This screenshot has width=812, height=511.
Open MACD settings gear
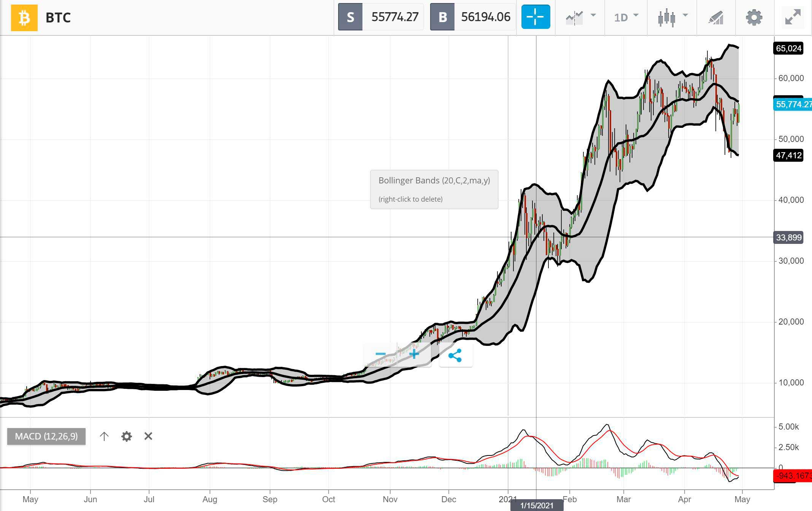pos(126,436)
